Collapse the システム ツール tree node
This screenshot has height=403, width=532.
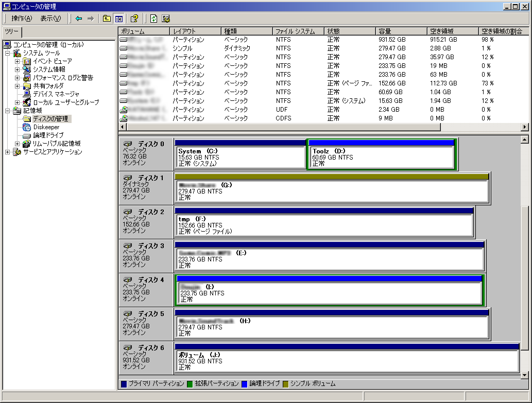point(7,53)
